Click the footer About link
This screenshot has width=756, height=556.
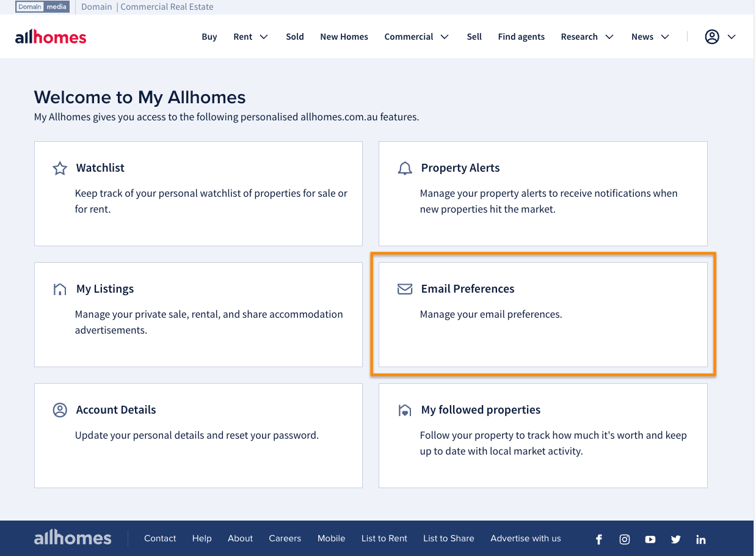tap(241, 538)
